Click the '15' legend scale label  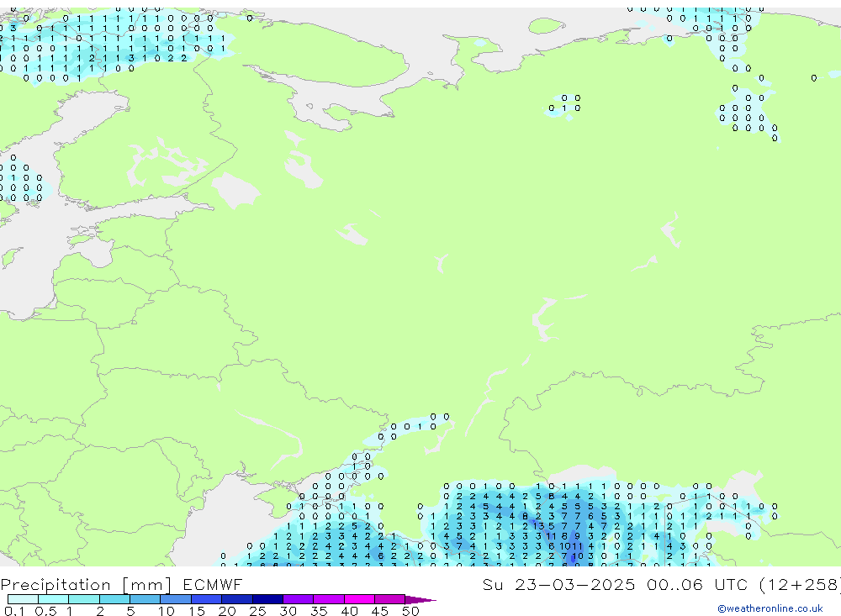(x=197, y=611)
